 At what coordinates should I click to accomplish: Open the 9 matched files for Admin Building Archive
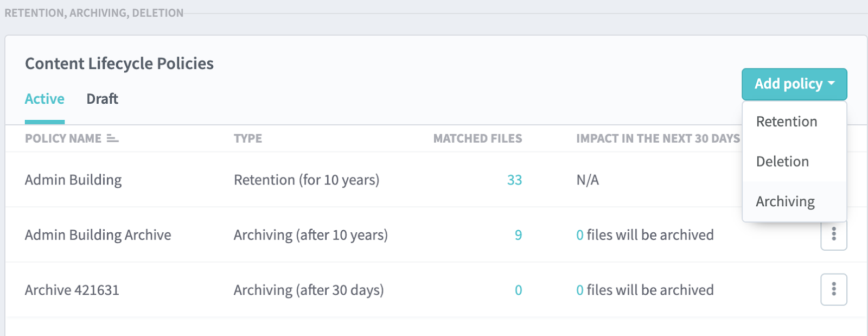coord(518,235)
